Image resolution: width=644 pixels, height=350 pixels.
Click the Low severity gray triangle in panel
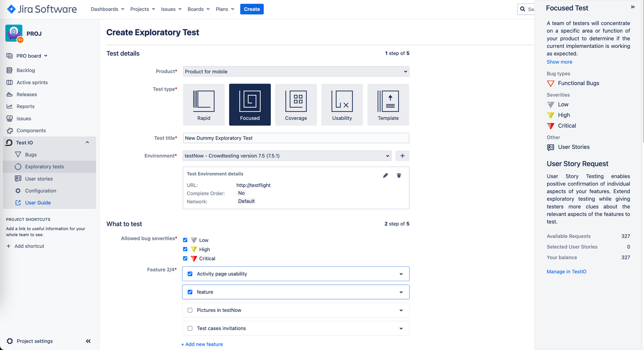coord(551,105)
